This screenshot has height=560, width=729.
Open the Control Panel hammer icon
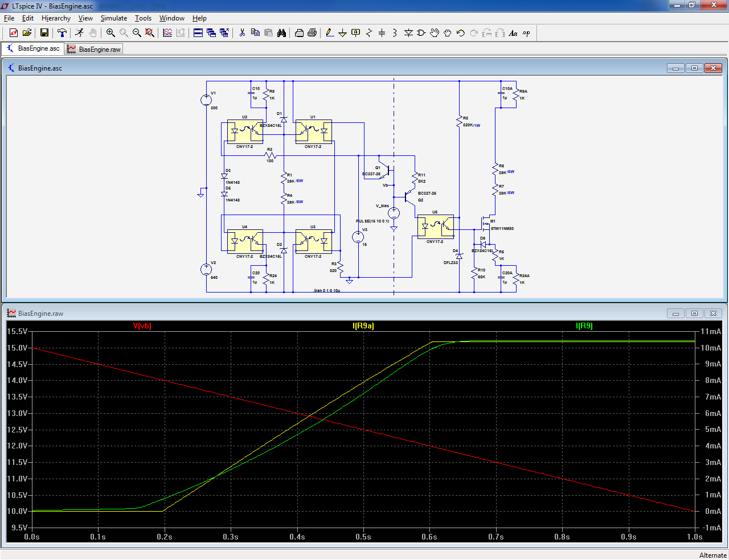(62, 33)
